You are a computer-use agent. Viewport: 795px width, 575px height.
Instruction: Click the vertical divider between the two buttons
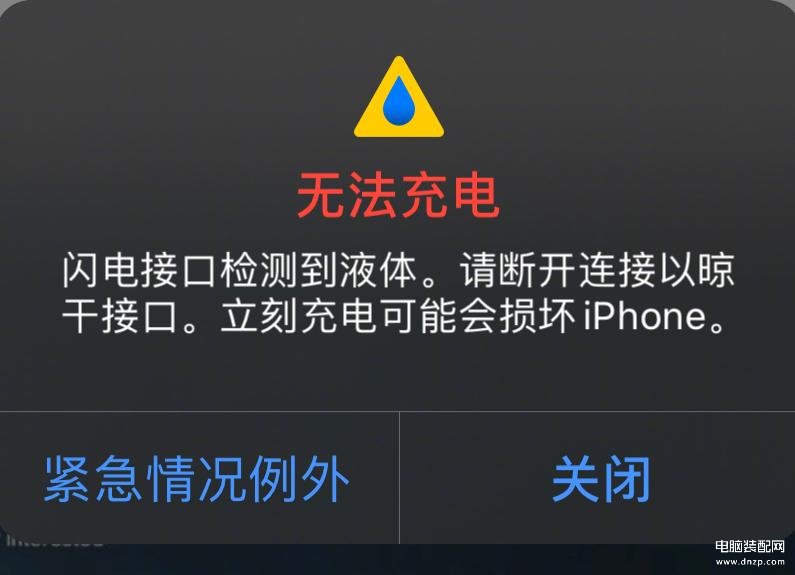[400, 478]
